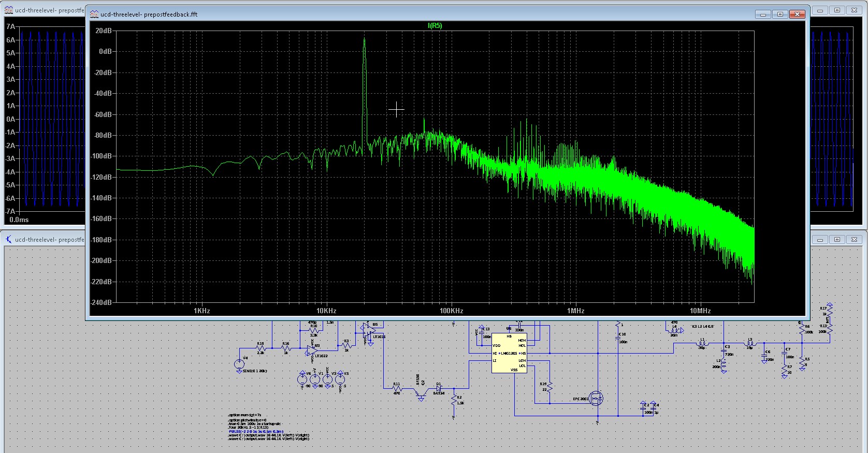The width and height of the screenshot is (868, 453).
Task: Select the L4 20m inductor
Action: 675,330
